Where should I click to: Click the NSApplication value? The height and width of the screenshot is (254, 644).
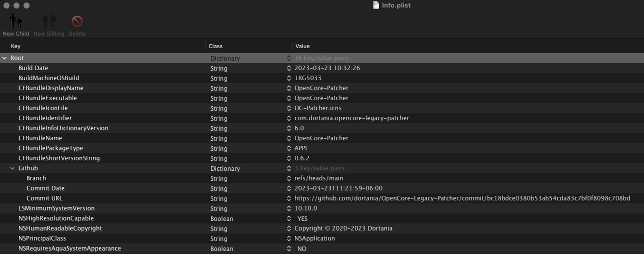[x=314, y=238]
